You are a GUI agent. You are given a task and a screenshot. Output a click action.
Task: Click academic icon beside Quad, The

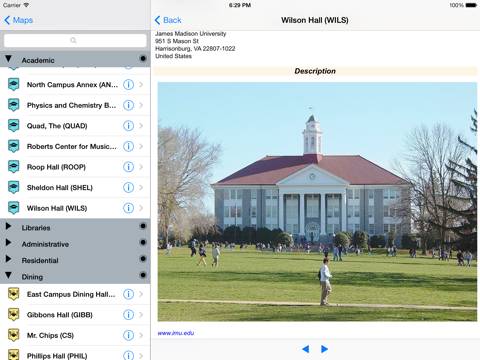point(13,126)
